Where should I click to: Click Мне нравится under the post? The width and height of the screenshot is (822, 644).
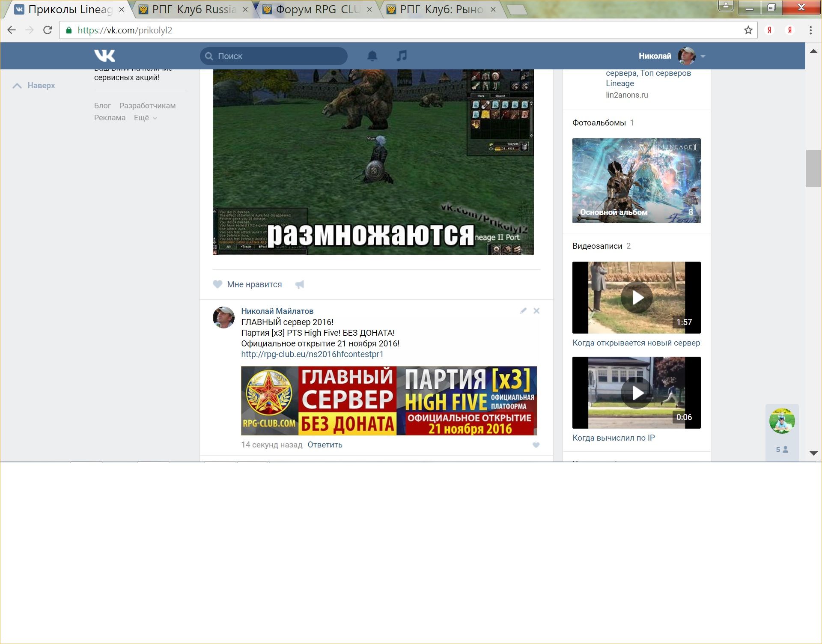[254, 284]
